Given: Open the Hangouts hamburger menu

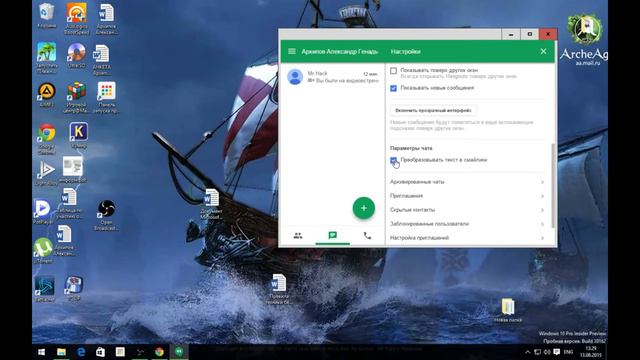Looking at the screenshot, I should click(291, 51).
